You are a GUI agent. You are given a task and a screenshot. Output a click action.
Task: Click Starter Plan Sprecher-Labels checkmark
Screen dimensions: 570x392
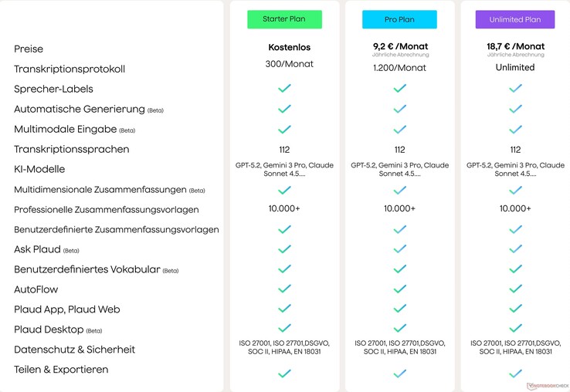(x=284, y=89)
